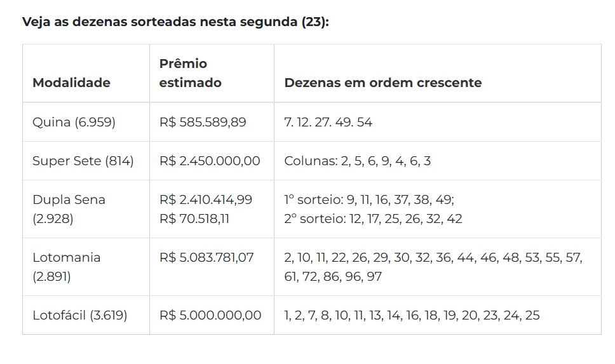Click the Lotofácil prize R$ 5.000.000,00
The height and width of the screenshot is (364, 615).
click(210, 315)
